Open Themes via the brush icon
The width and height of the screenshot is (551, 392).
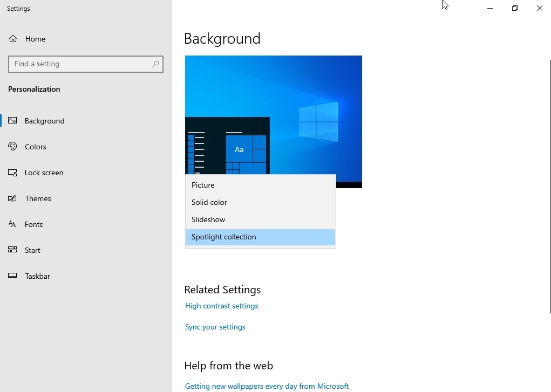coord(12,198)
